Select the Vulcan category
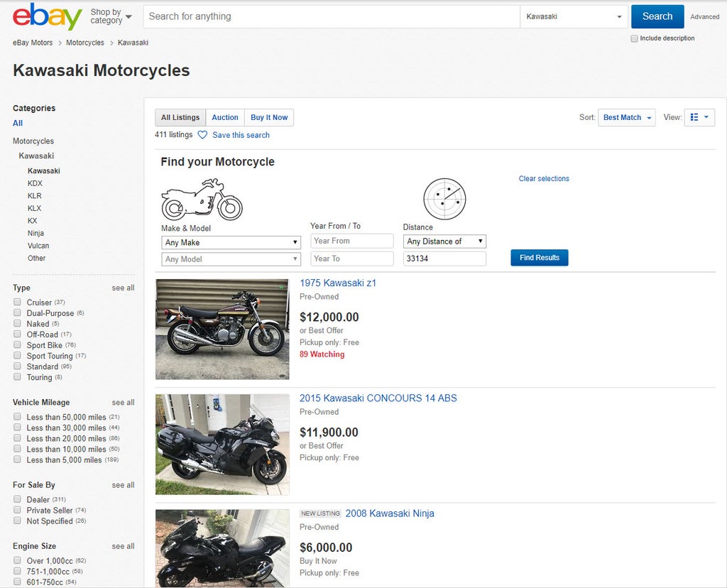 coord(38,246)
